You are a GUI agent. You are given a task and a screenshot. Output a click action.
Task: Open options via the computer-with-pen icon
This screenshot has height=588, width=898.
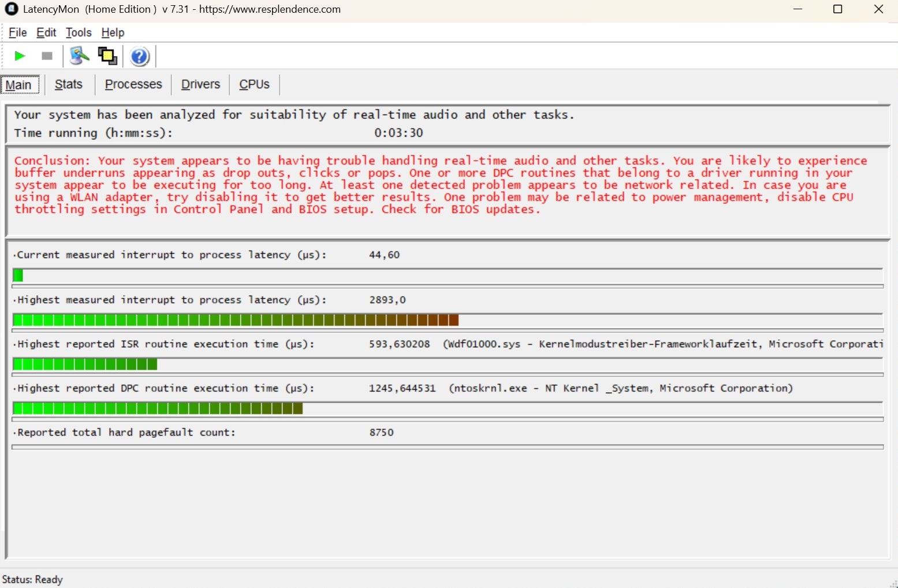79,56
